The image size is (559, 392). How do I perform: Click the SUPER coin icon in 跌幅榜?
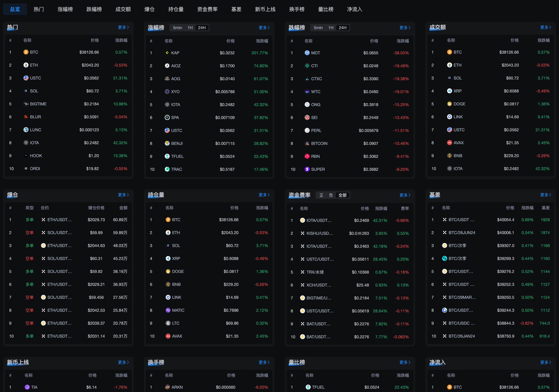click(x=307, y=169)
